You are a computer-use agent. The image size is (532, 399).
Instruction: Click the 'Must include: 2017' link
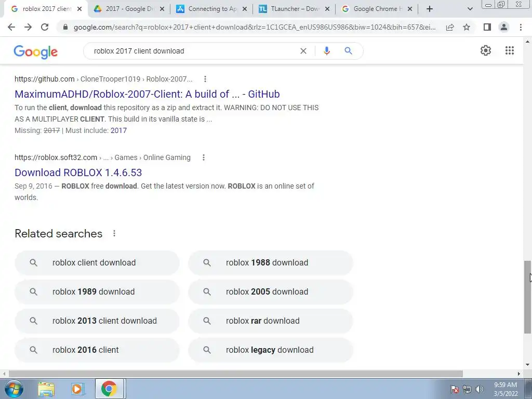[x=118, y=130]
